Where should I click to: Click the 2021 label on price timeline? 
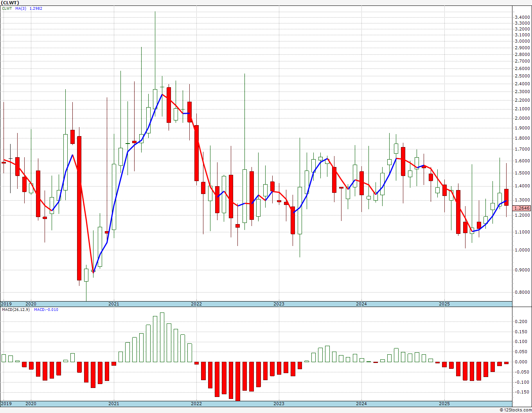[x=114, y=304]
